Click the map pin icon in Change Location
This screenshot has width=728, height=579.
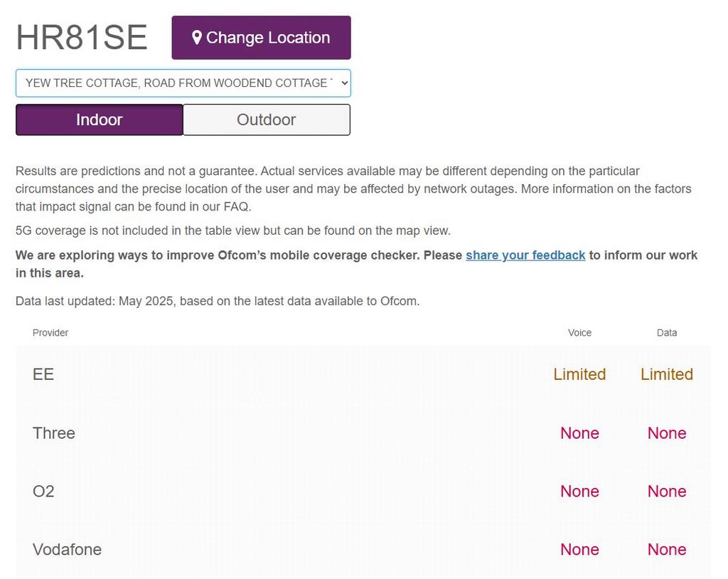(196, 38)
